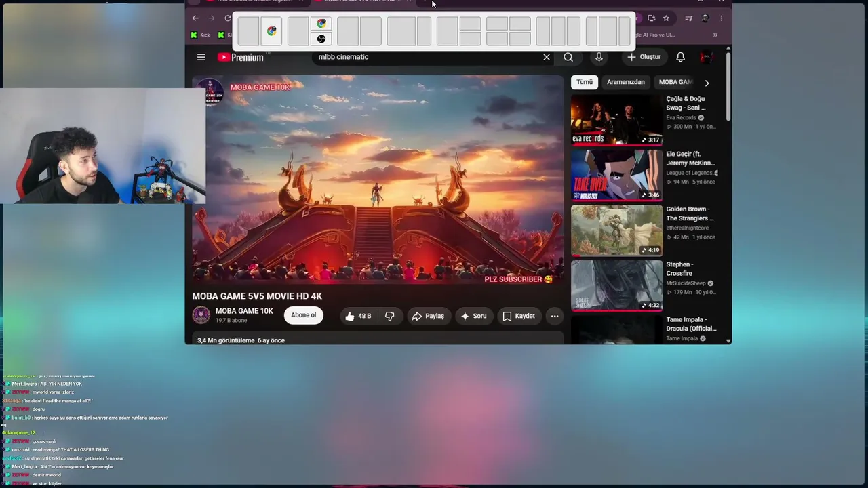Open YouTube notifications bell
Image resolution: width=868 pixels, height=488 pixels.
680,57
